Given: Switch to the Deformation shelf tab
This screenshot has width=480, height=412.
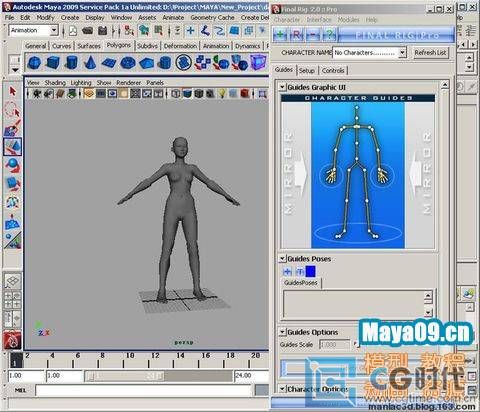Looking at the screenshot, I should point(180,46).
